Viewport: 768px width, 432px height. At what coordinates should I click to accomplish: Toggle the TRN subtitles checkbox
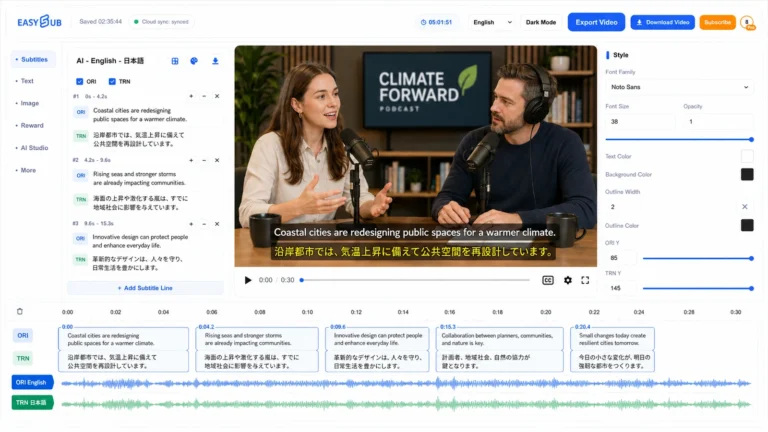point(112,81)
